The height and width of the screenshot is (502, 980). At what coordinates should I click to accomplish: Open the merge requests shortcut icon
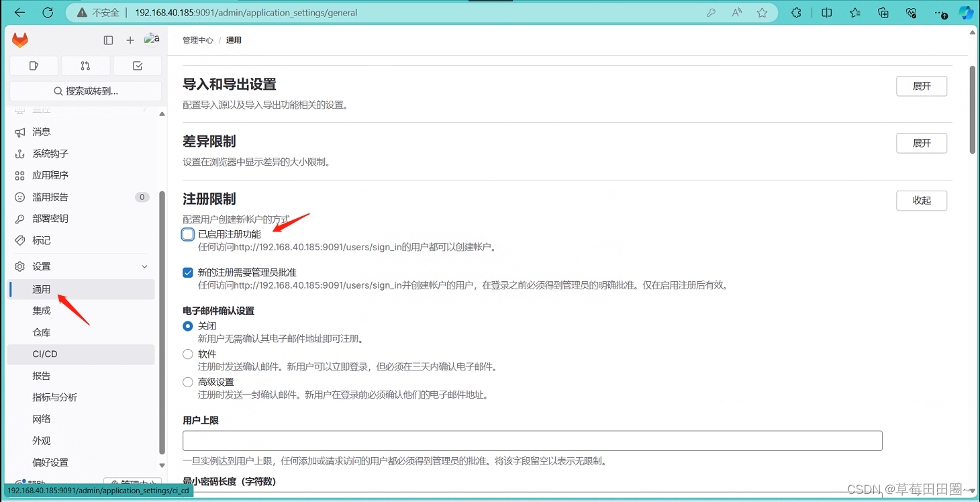[85, 66]
